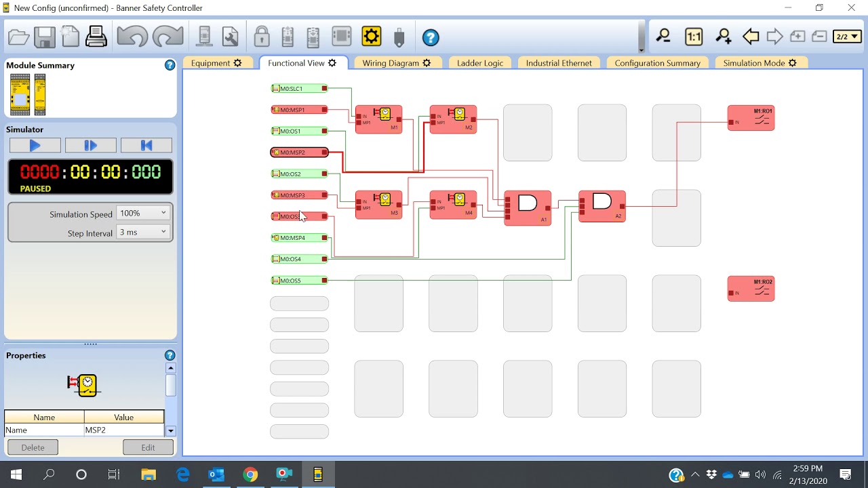Click the Delete button in Properties
Viewport: 868px width, 488px height.
coord(33,447)
